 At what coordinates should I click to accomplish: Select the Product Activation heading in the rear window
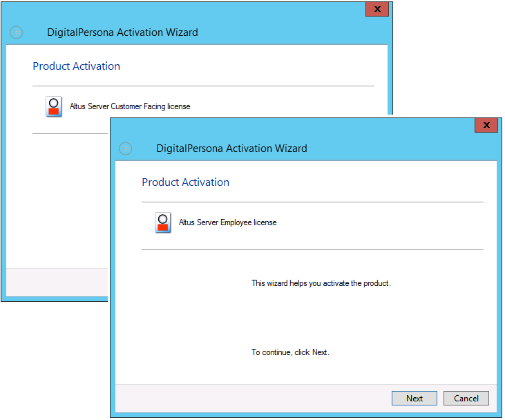coord(76,66)
